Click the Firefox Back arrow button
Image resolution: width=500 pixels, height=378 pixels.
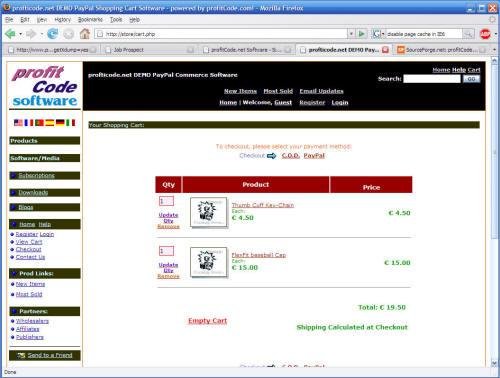(10, 34)
